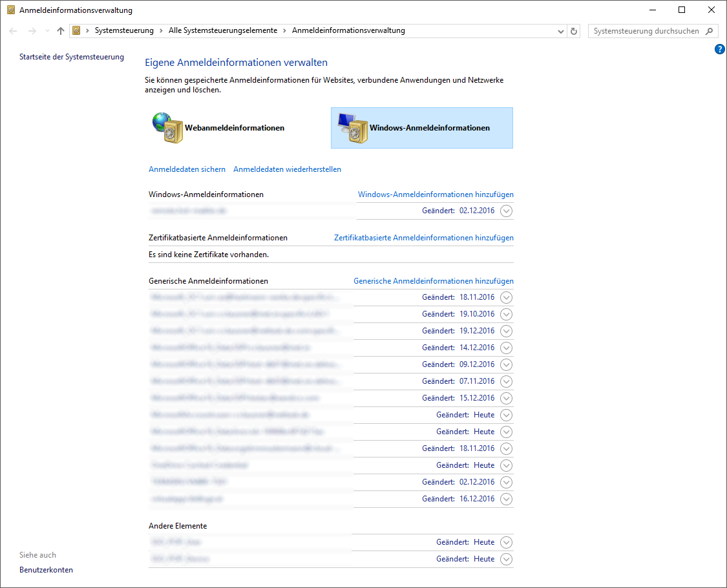
Task: Expand generic entry changed 14.12.2016
Action: tap(506, 348)
